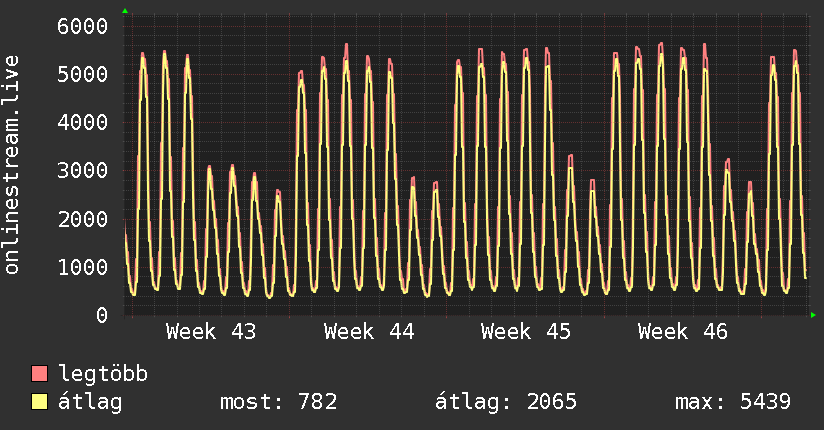The image size is (824, 430).
Task: Click the 4000 y-axis label
Action: point(83,122)
